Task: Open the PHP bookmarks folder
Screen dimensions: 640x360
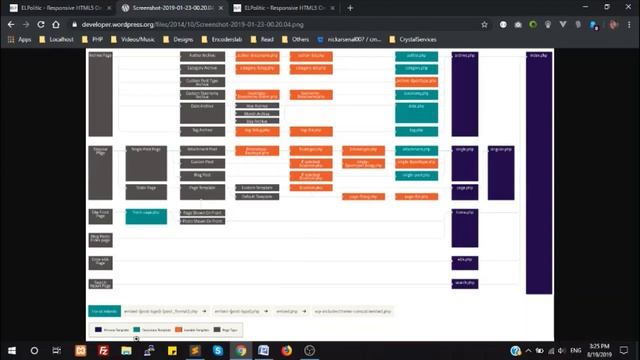Action: pyautogui.click(x=92, y=40)
